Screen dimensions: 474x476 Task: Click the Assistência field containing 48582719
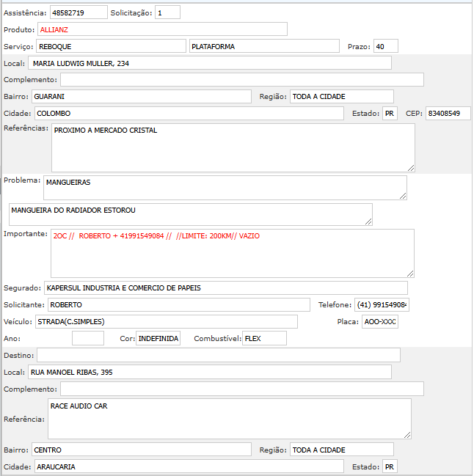click(78, 12)
